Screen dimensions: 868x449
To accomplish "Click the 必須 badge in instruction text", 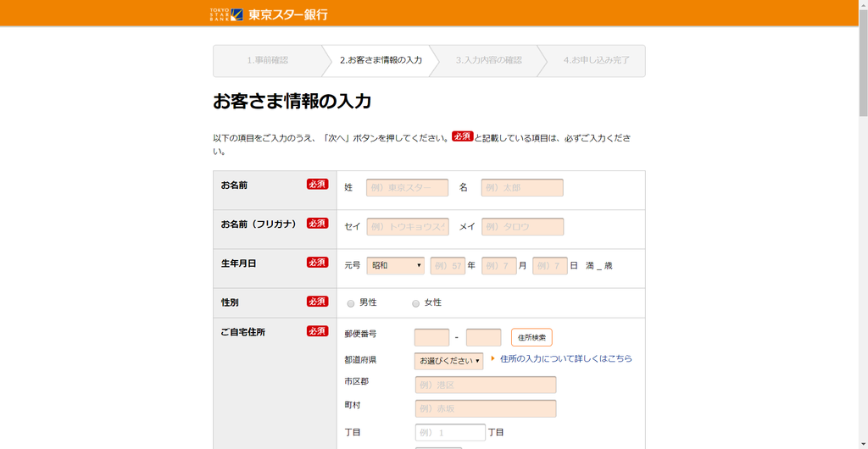I will pos(462,136).
